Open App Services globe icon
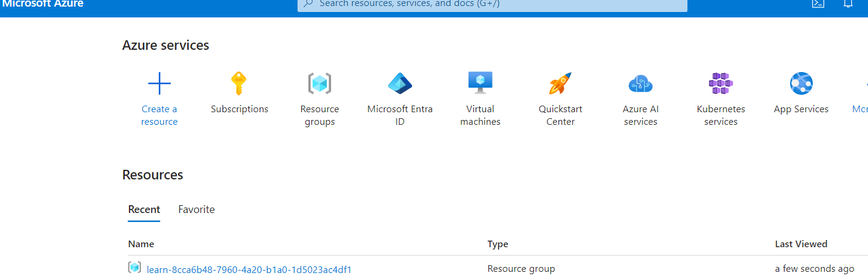Screen dimensions: 868x276 click(801, 83)
